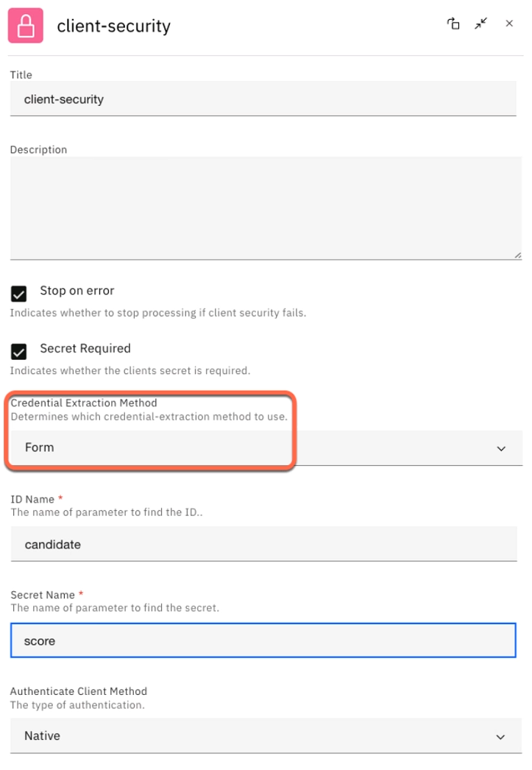Click the "Stop on error" label text
Viewport: 532px width, 770px height.
click(77, 291)
